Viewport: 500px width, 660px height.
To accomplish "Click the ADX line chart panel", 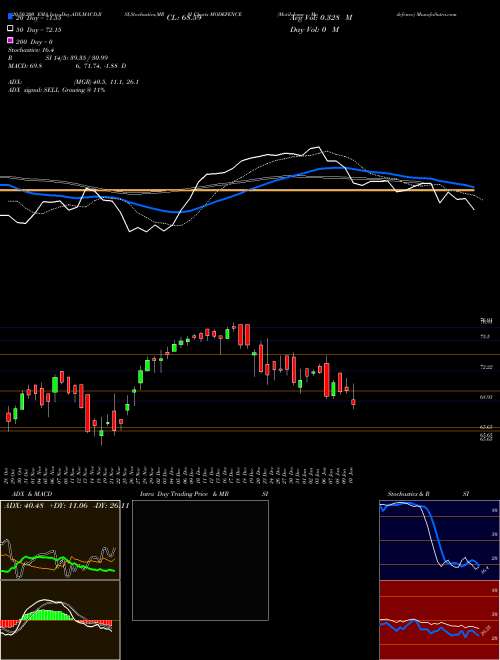I will click(60, 540).
